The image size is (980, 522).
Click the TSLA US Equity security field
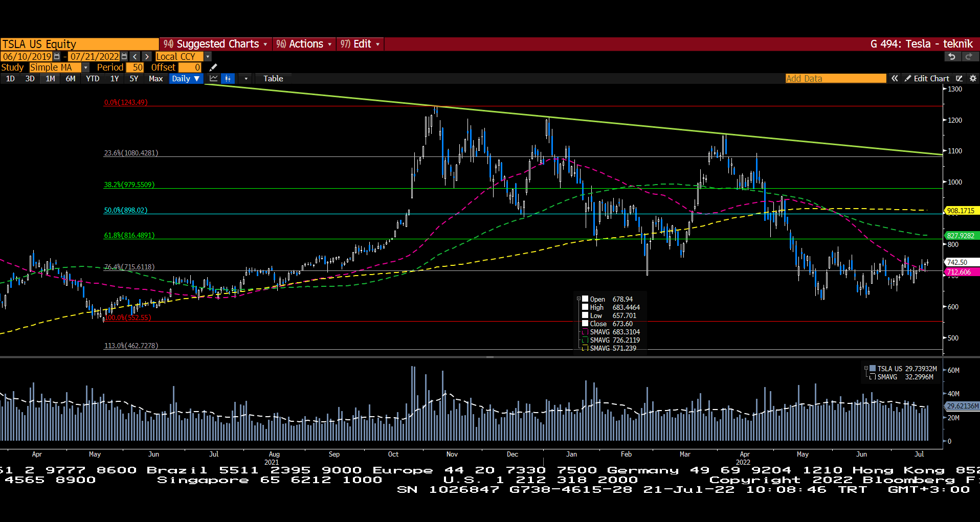pyautogui.click(x=79, y=44)
